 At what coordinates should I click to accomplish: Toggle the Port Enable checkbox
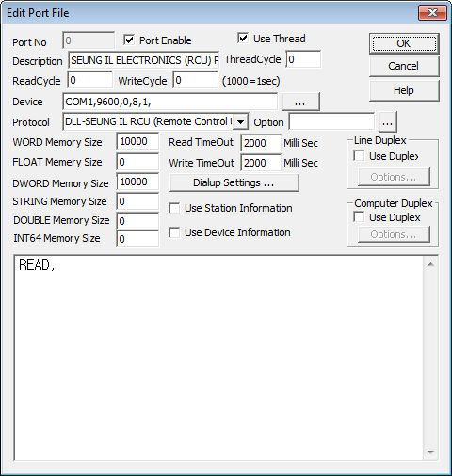pyautogui.click(x=129, y=40)
